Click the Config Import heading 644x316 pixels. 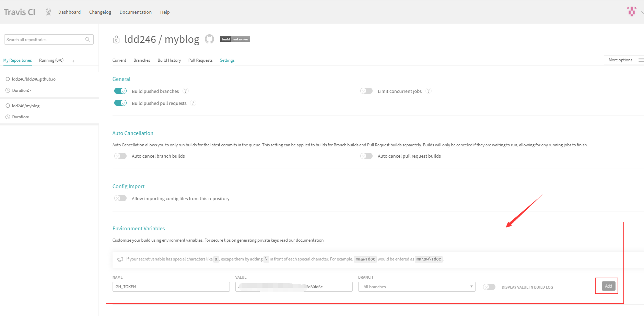click(x=128, y=186)
